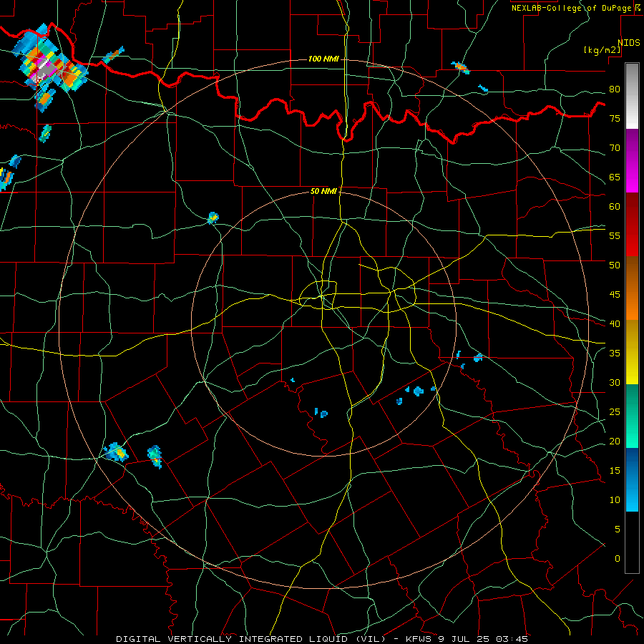The image size is (644, 644).
Task: Select the 0 value on the legend
Action: tap(618, 559)
